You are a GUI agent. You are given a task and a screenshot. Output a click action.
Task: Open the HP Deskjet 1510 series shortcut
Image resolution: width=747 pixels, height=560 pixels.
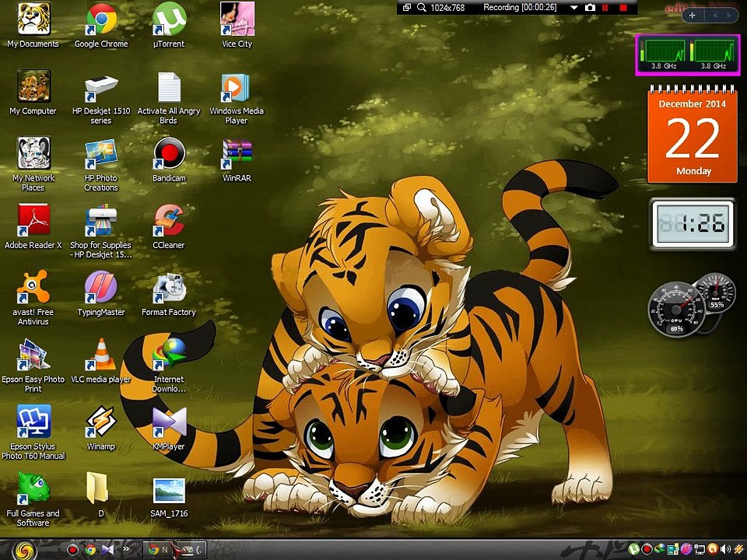tap(101, 97)
